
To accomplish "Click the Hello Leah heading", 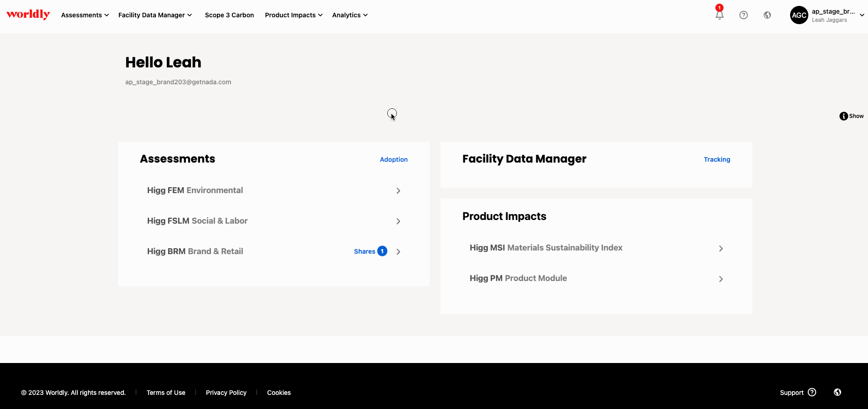I will [163, 62].
